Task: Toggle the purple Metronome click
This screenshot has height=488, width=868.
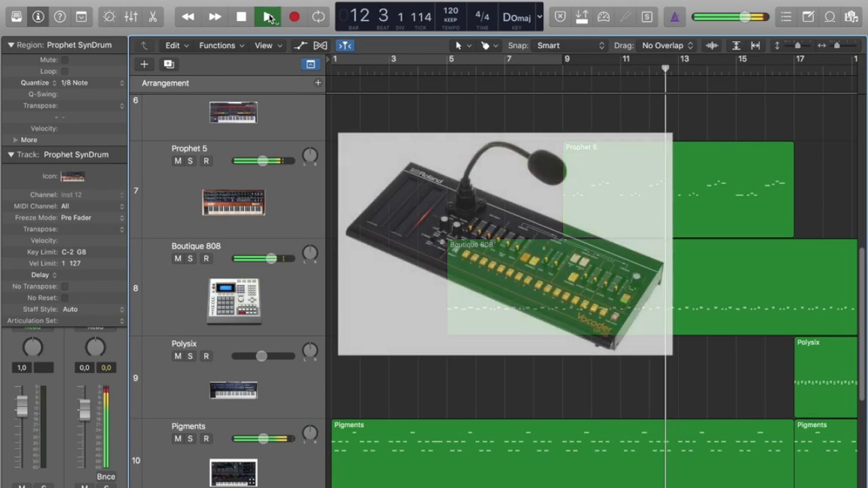Action: pyautogui.click(x=674, y=17)
